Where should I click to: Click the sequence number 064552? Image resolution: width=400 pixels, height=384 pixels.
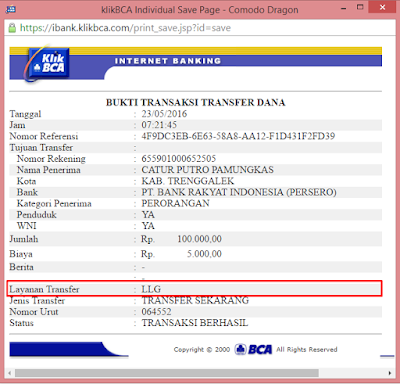coord(156,312)
